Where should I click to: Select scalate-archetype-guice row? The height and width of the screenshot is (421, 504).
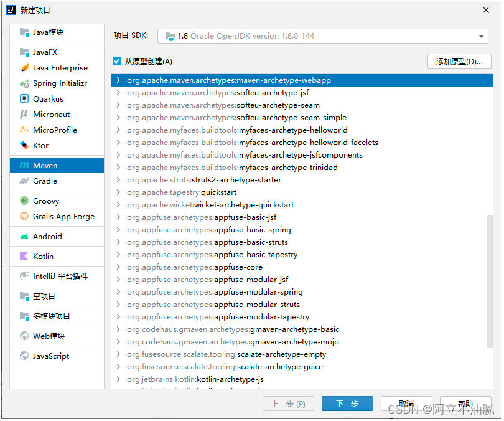pos(302,367)
